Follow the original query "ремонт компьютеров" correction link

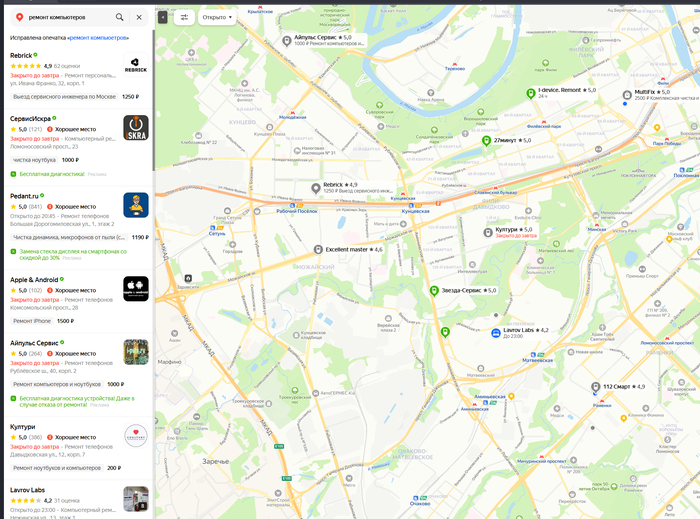coord(98,37)
